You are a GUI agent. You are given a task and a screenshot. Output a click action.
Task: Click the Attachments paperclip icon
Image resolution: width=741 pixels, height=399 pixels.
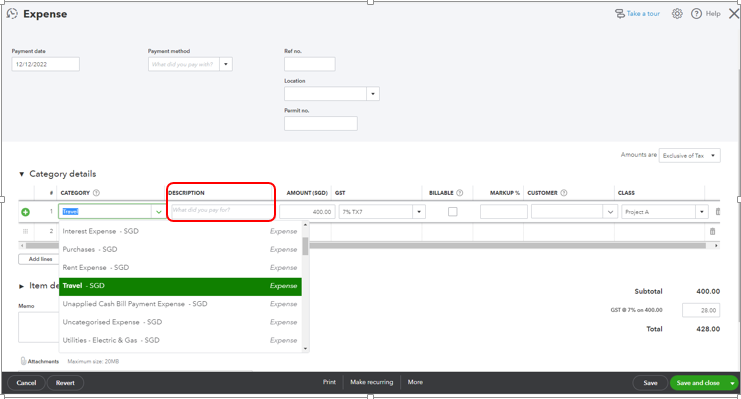point(24,361)
